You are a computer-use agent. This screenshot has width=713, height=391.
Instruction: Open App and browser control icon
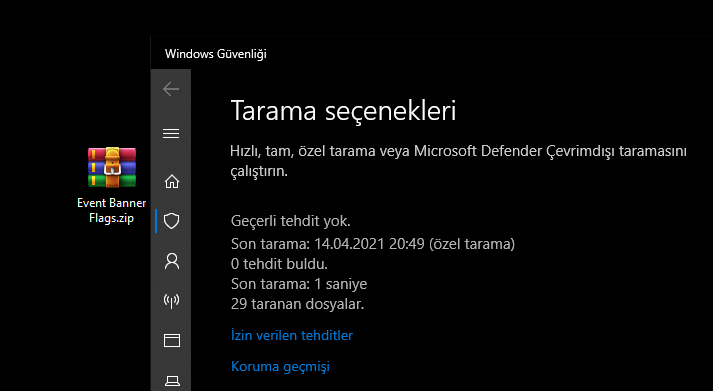point(171,340)
